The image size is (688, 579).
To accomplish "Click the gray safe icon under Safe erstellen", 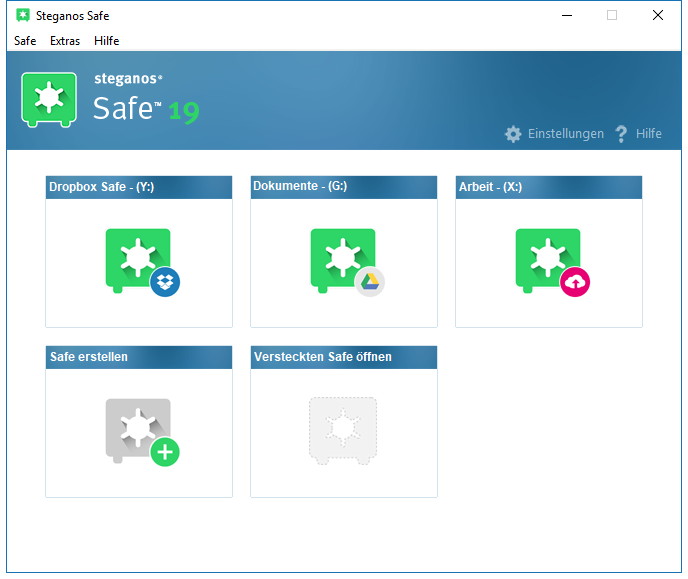I will 138,430.
